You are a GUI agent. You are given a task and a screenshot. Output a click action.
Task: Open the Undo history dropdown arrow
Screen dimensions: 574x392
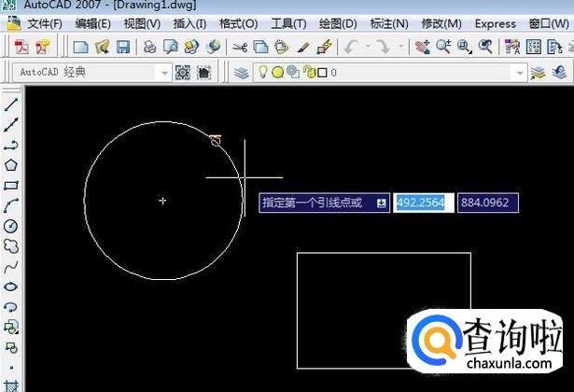(x=368, y=47)
